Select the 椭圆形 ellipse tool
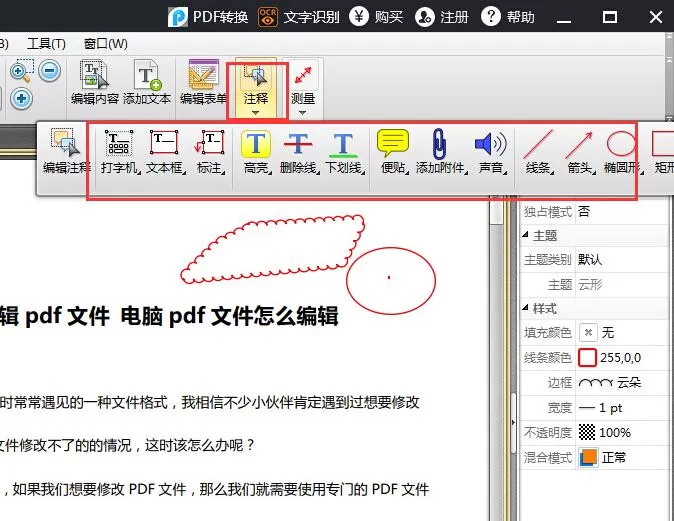The height and width of the screenshot is (521, 674). tap(622, 152)
